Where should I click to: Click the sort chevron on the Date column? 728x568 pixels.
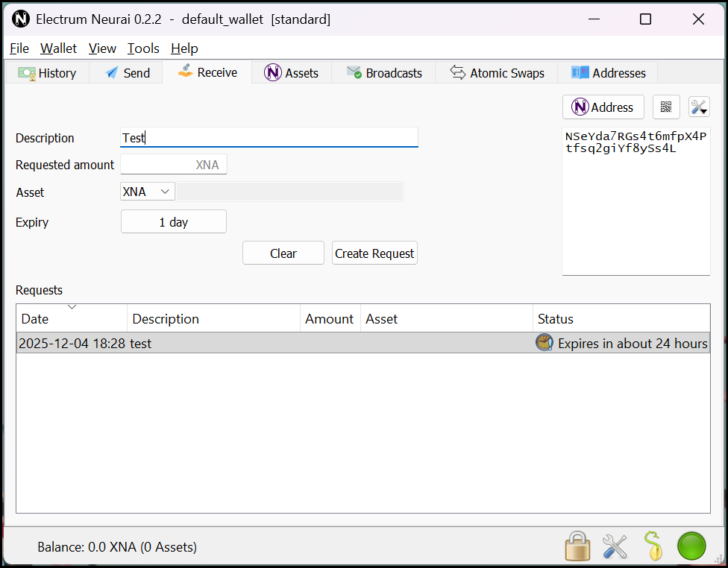coord(72,306)
